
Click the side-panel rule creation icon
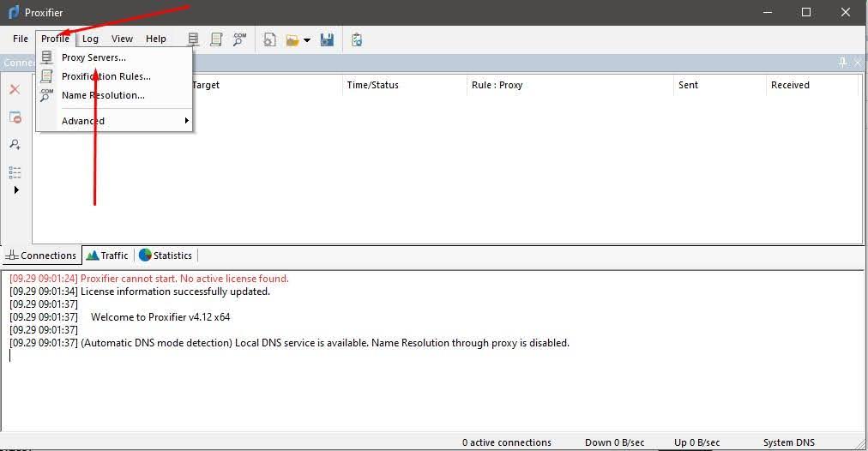[x=15, y=117]
